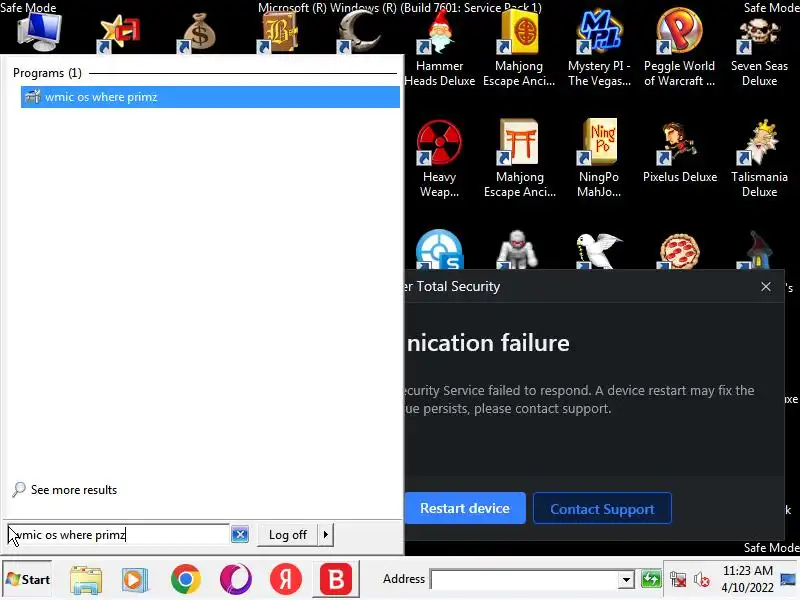Screen dimensions: 800x600
Task: Click the network tray icon
Action: coord(678,580)
